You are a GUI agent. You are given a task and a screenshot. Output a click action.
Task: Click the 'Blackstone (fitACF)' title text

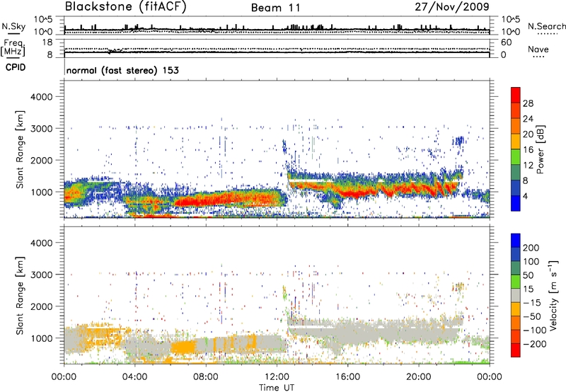(125, 7)
